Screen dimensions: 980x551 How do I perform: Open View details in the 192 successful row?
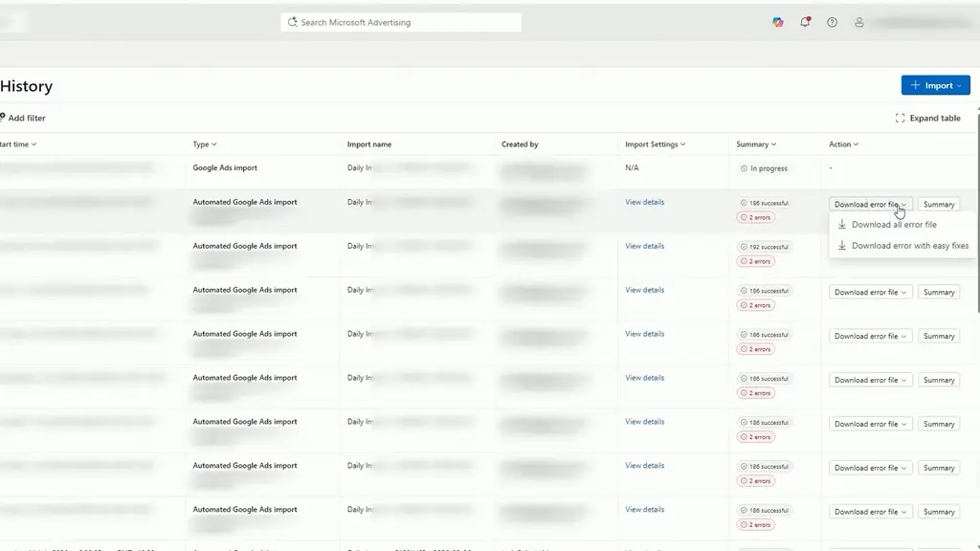click(x=644, y=246)
